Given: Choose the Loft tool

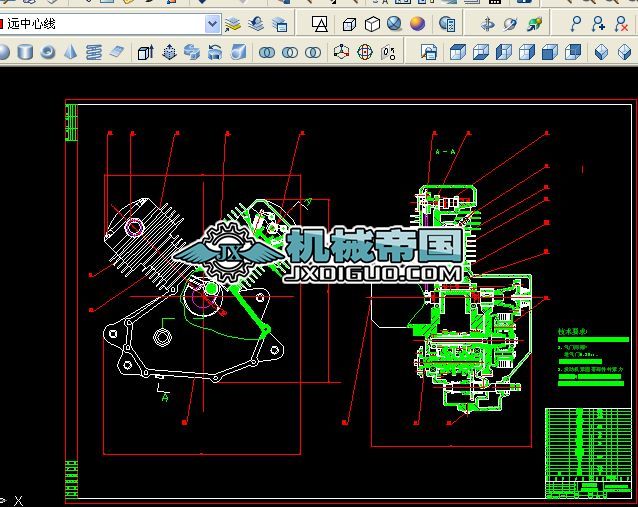Looking at the screenshot, I should pyautogui.click(x=238, y=52).
